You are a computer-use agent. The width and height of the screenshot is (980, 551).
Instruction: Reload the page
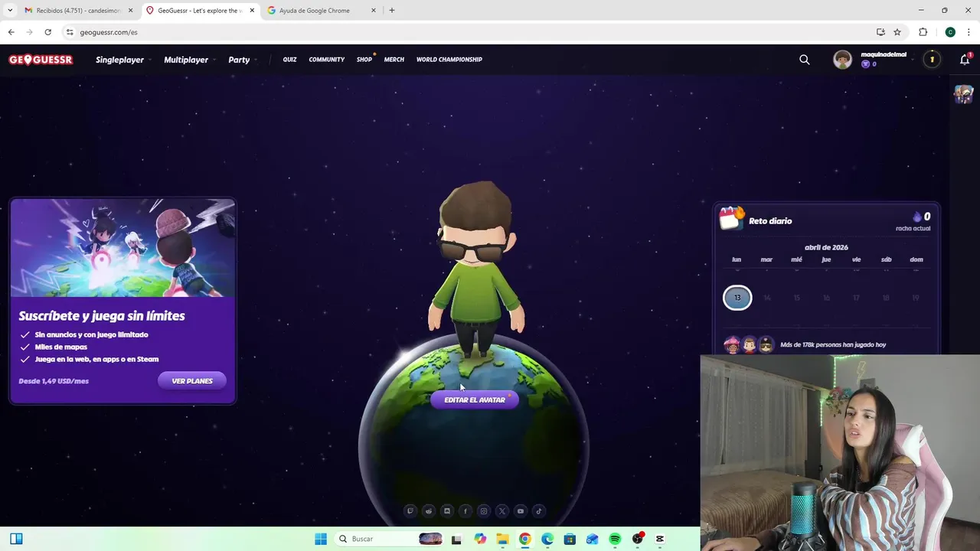point(47,32)
